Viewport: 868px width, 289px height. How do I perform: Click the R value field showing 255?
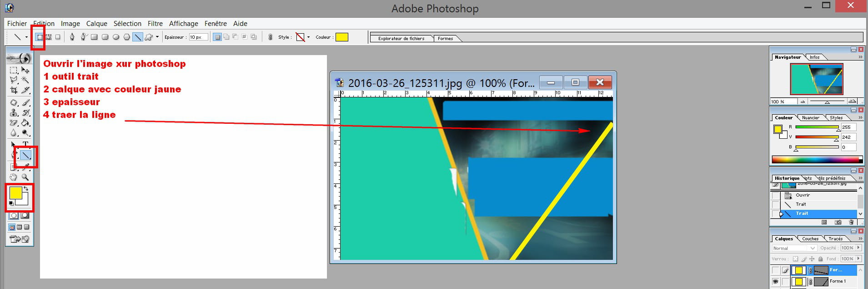pyautogui.click(x=848, y=127)
